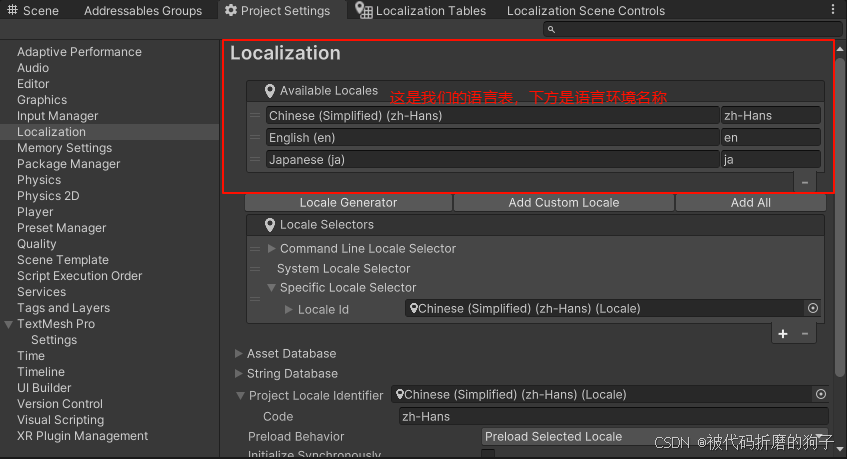Click the en locale code field
The image size is (847, 459).
tap(771, 138)
